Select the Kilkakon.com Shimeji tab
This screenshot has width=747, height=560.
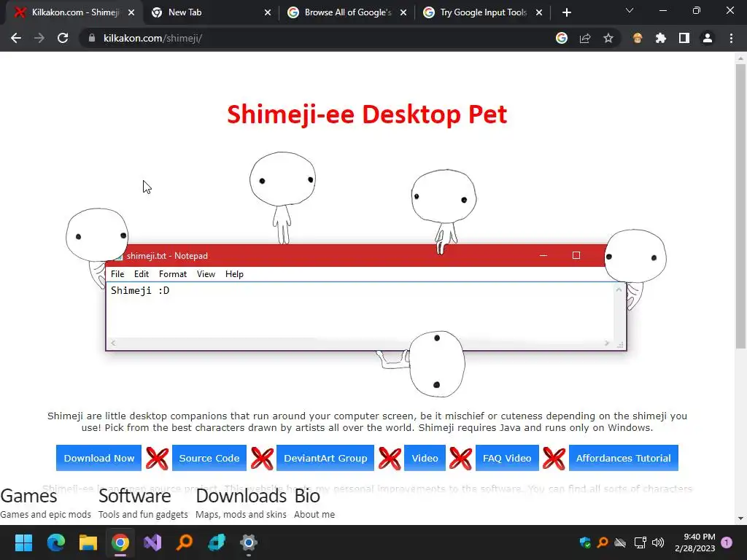tap(74, 12)
